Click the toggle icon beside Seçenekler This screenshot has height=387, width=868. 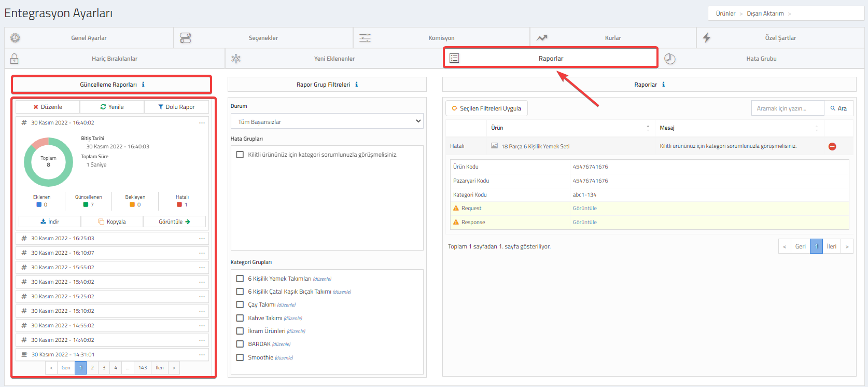[x=185, y=38]
